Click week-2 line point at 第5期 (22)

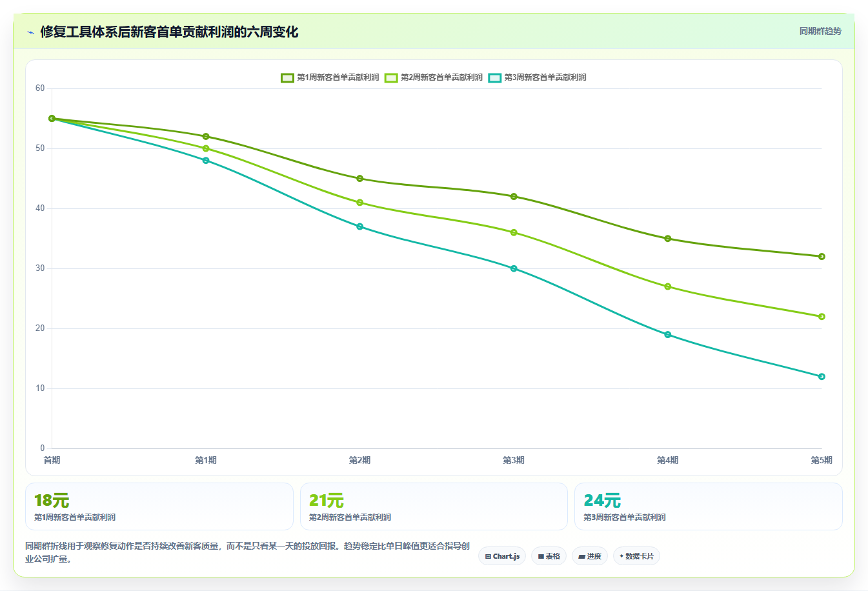pyautogui.click(x=822, y=317)
